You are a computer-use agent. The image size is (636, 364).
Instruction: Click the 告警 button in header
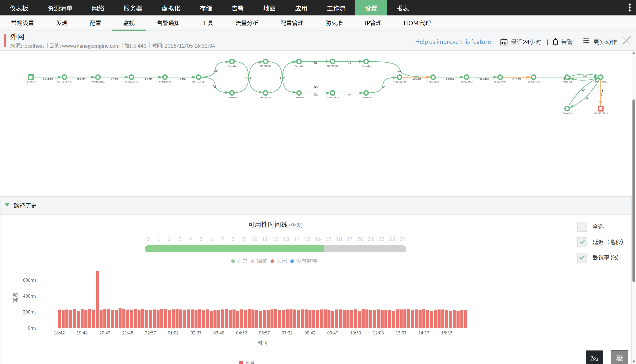pyautogui.click(x=567, y=42)
